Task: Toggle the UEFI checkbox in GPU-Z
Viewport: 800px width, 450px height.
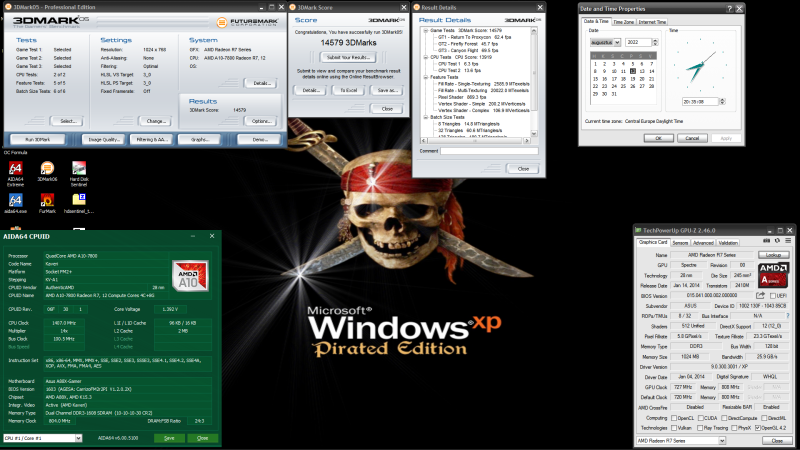Action: 772,296
